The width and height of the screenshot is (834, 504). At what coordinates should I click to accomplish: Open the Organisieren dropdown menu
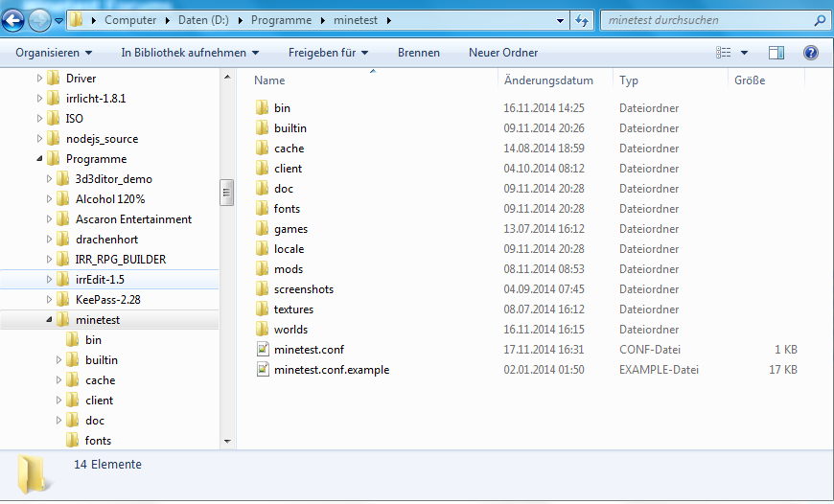[x=54, y=53]
